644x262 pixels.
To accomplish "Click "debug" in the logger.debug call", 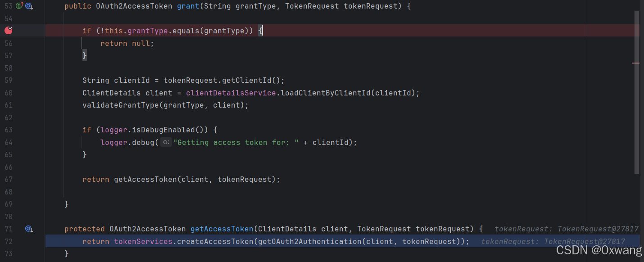I will [143, 142].
